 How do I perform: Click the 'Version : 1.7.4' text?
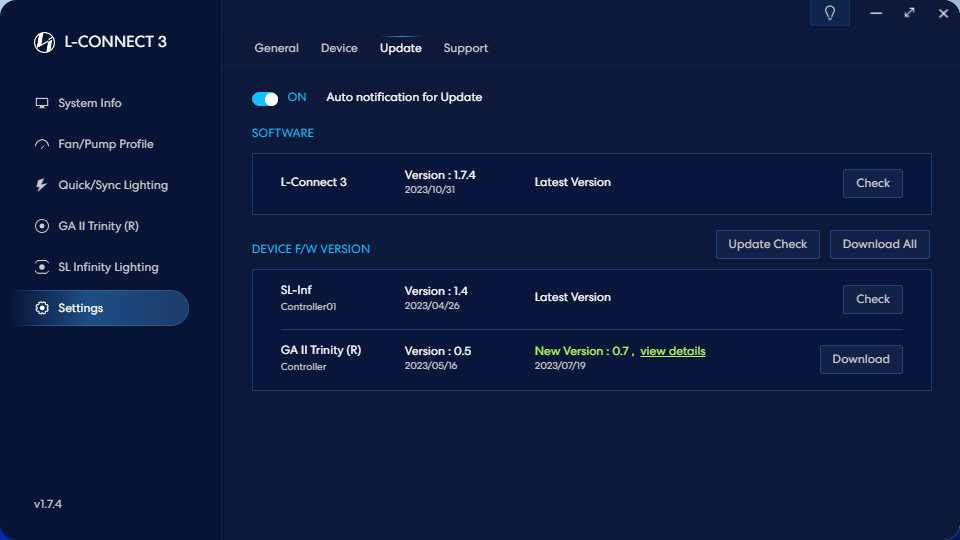click(440, 175)
